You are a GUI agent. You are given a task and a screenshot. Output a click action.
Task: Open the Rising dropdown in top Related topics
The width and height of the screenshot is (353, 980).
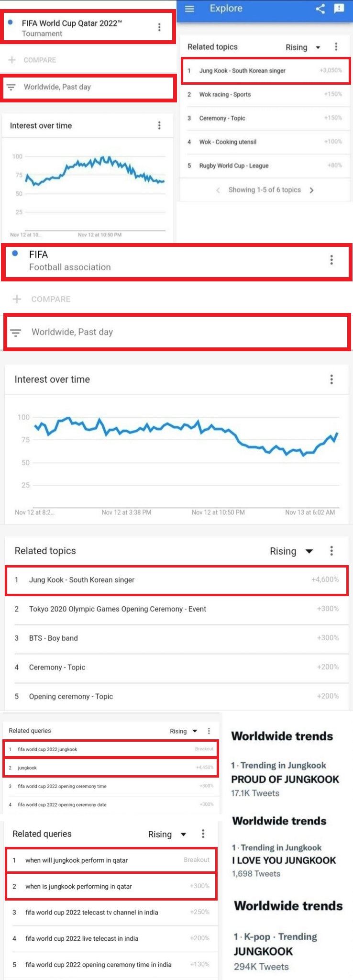click(303, 47)
